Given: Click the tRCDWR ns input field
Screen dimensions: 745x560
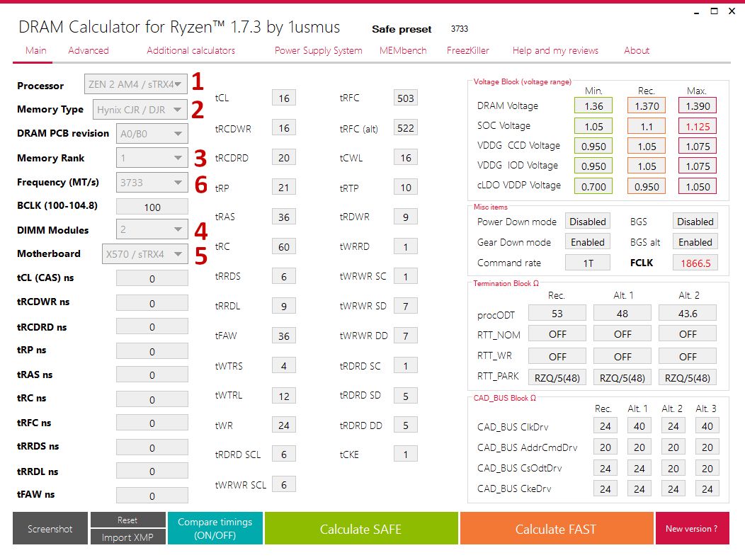Looking at the screenshot, I should coord(152,303).
